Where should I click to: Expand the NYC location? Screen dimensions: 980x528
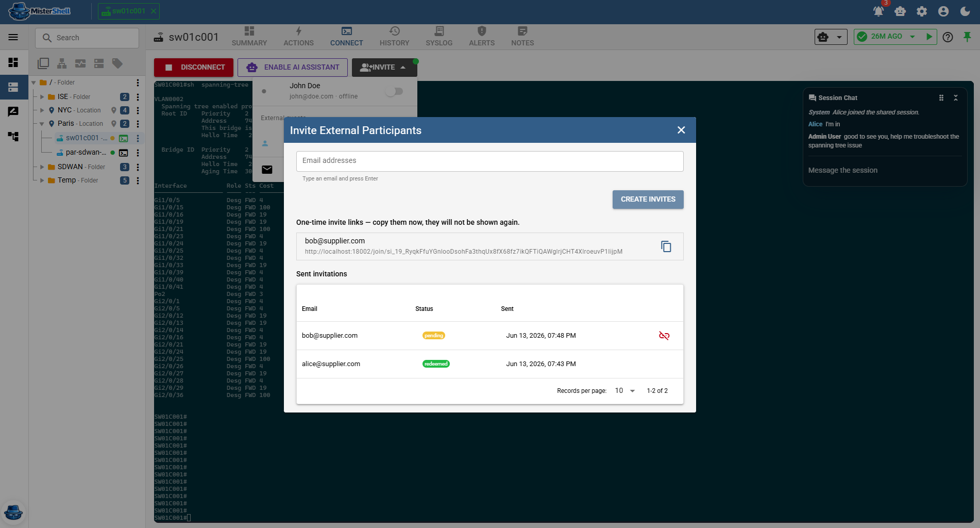42,110
